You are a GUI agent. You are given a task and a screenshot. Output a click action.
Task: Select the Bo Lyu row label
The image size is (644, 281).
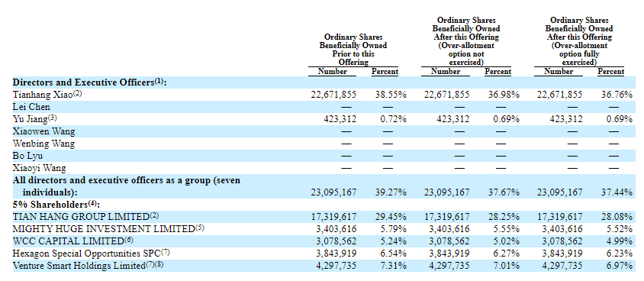point(28,156)
